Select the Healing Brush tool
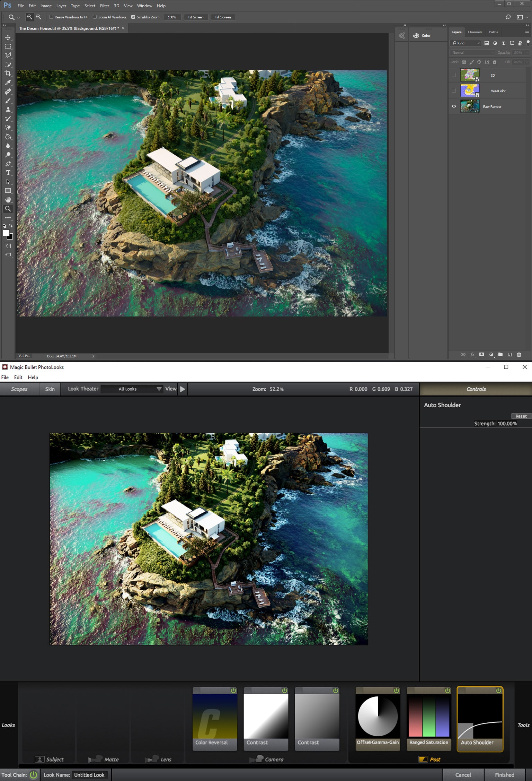532x781 pixels. [x=8, y=92]
